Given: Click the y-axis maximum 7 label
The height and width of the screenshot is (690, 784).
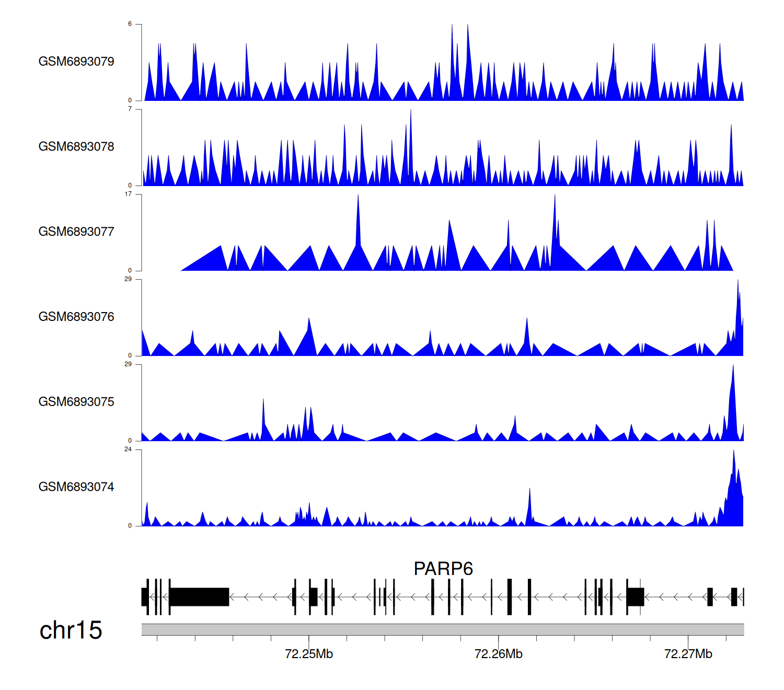Looking at the screenshot, I should [130, 109].
